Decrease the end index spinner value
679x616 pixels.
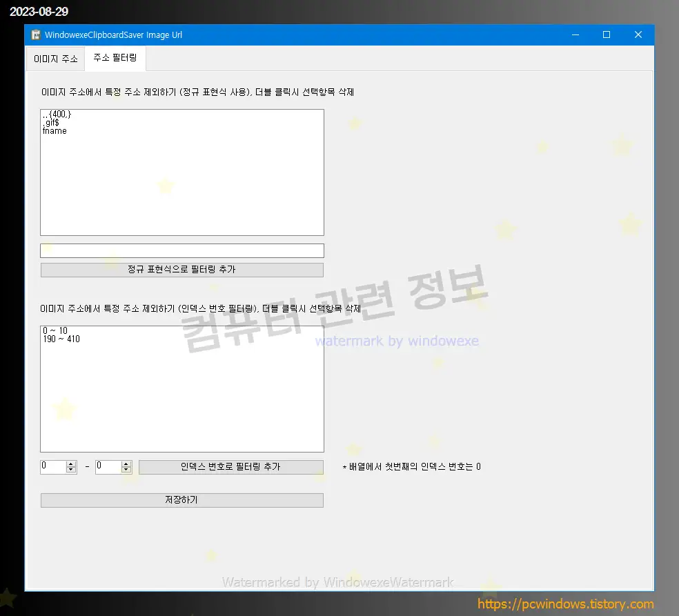126,470
